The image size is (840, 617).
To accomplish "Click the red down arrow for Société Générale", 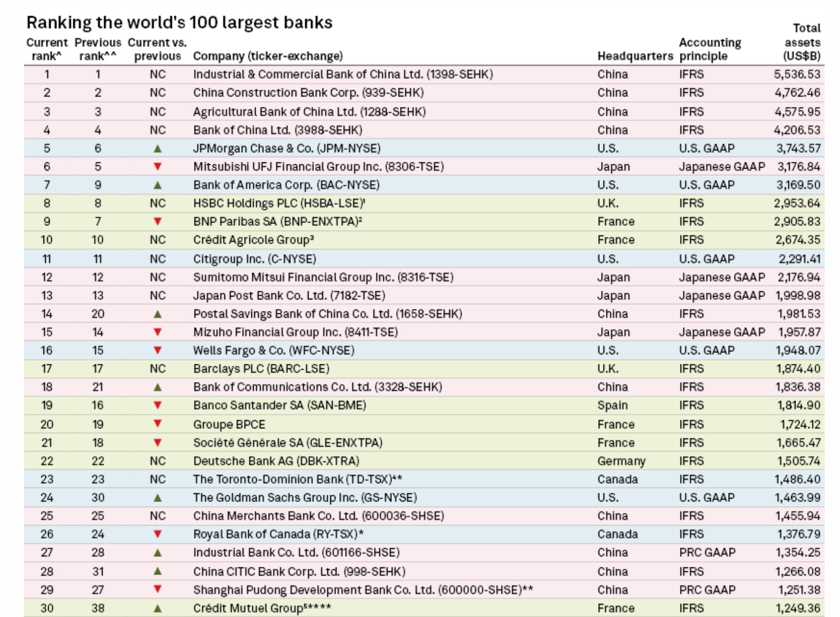I will 158,443.
